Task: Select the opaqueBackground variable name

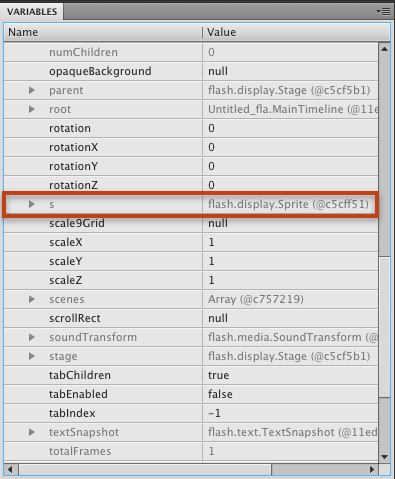Action: coord(100,71)
